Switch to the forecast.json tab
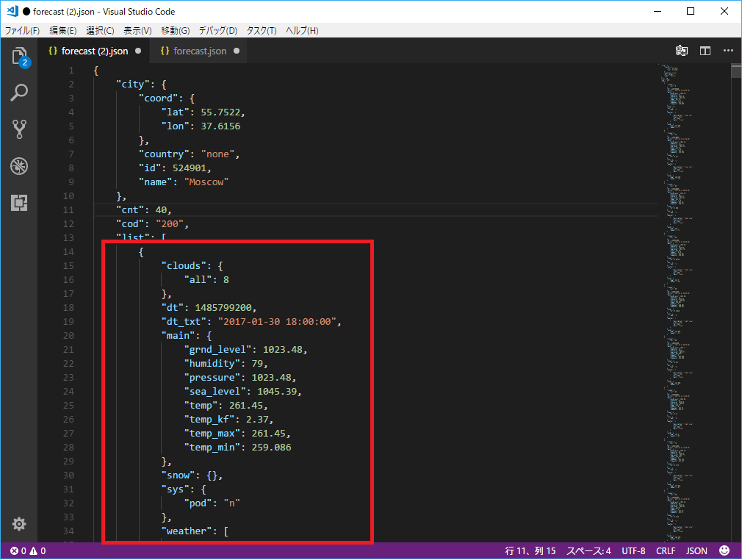Viewport: 742px width, 560px height. point(200,51)
